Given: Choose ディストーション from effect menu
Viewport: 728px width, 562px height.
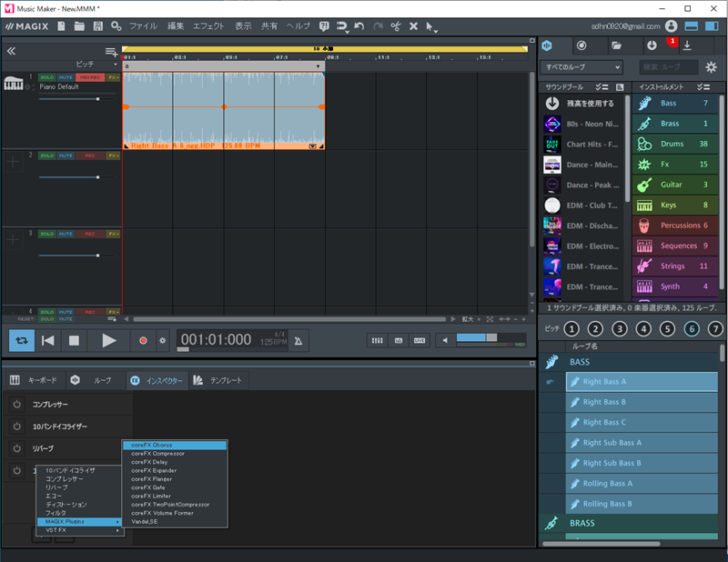Looking at the screenshot, I should (x=79, y=505).
